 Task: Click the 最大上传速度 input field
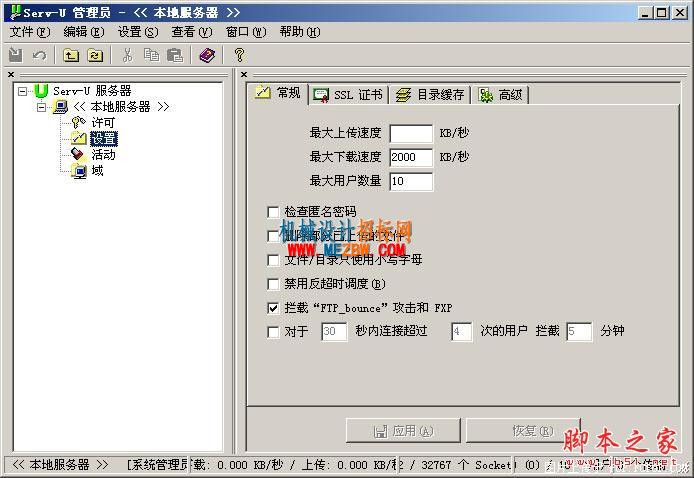pyautogui.click(x=411, y=133)
